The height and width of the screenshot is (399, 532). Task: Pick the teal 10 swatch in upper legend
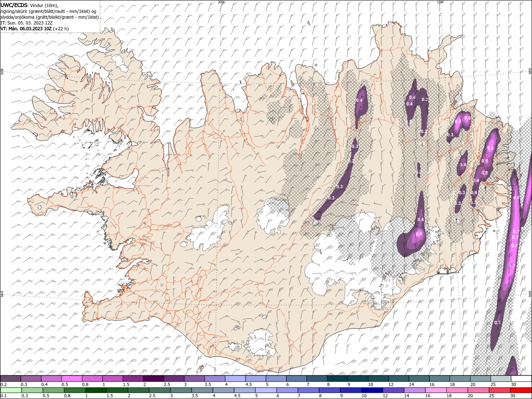click(379, 379)
